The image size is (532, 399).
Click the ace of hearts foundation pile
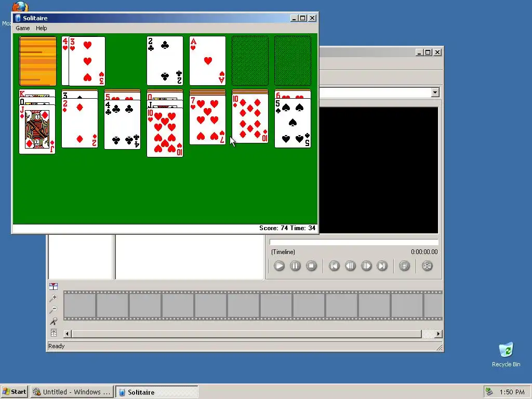click(207, 61)
